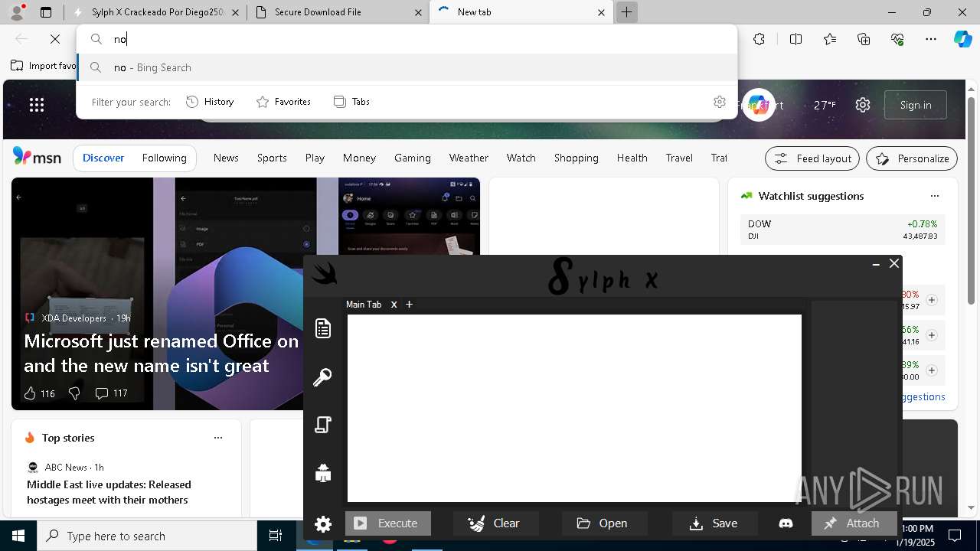Open the Gaming category
The height and width of the screenshot is (551, 980).
413,158
